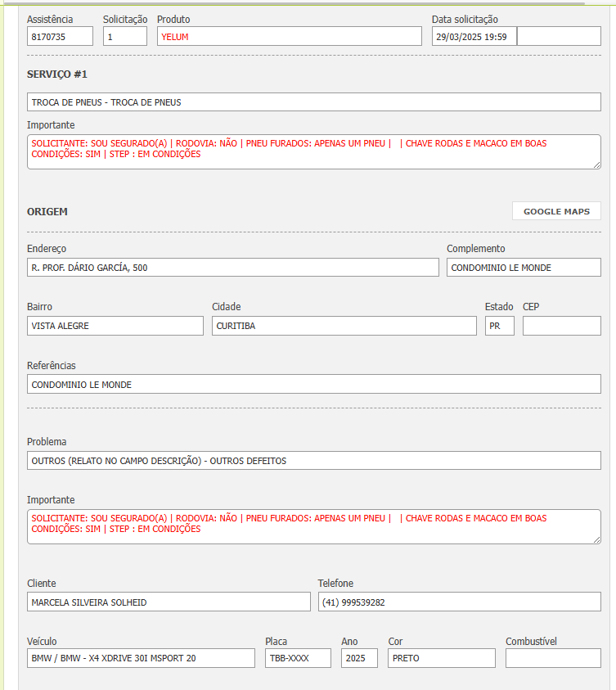Click the Cliente name field
The width and height of the screenshot is (616, 690).
pyautogui.click(x=169, y=602)
